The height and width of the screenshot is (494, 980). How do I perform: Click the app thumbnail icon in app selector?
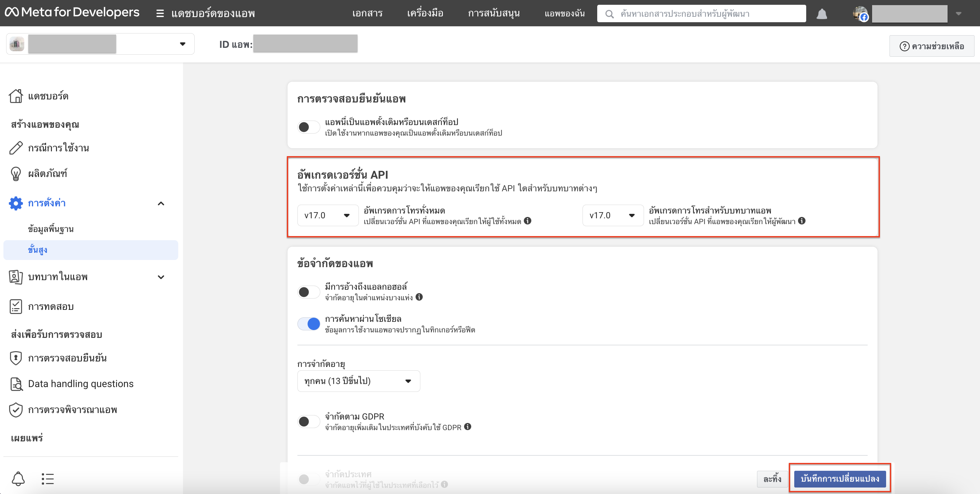(17, 44)
